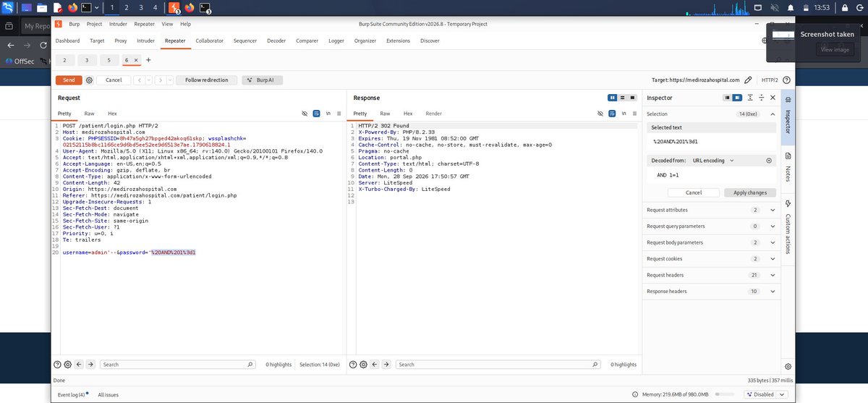Open next-request history dropdown arrow
Viewport: 868px width, 403px height.
(x=169, y=80)
